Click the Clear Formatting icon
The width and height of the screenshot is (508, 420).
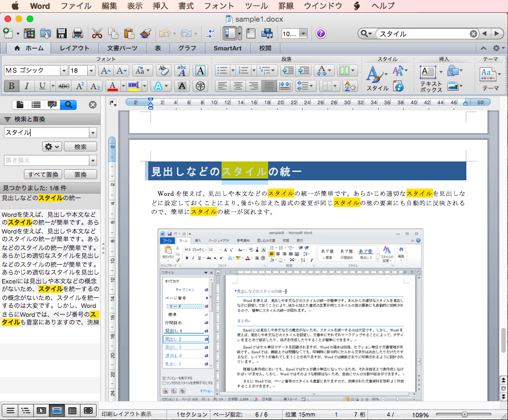click(163, 70)
